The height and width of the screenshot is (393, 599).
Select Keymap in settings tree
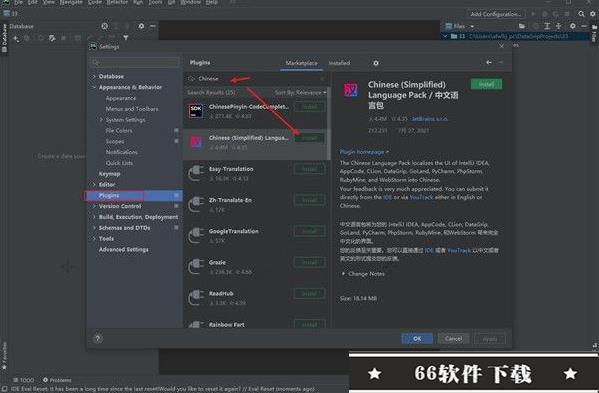(x=109, y=174)
